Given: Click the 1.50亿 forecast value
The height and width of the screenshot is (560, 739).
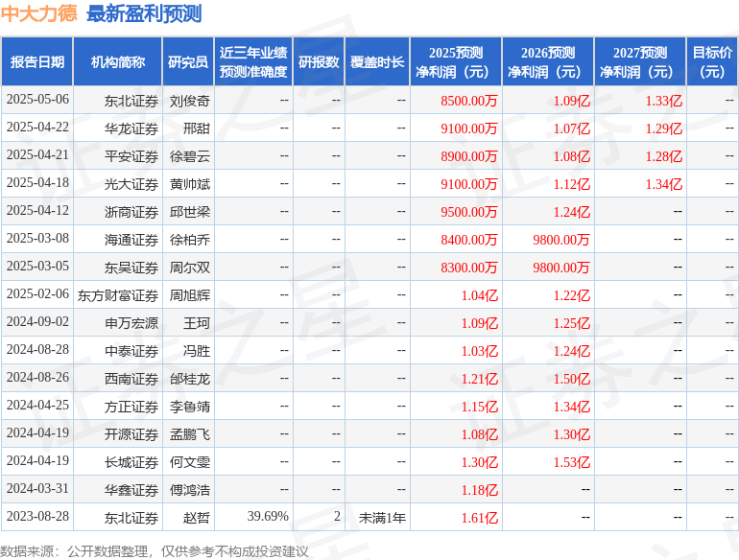Looking at the screenshot, I should tap(571, 379).
